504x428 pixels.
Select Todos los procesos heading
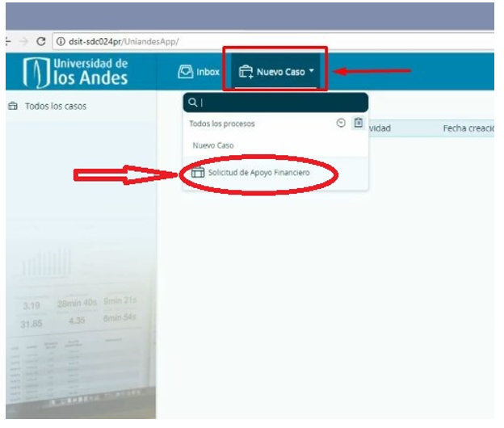pos(222,124)
